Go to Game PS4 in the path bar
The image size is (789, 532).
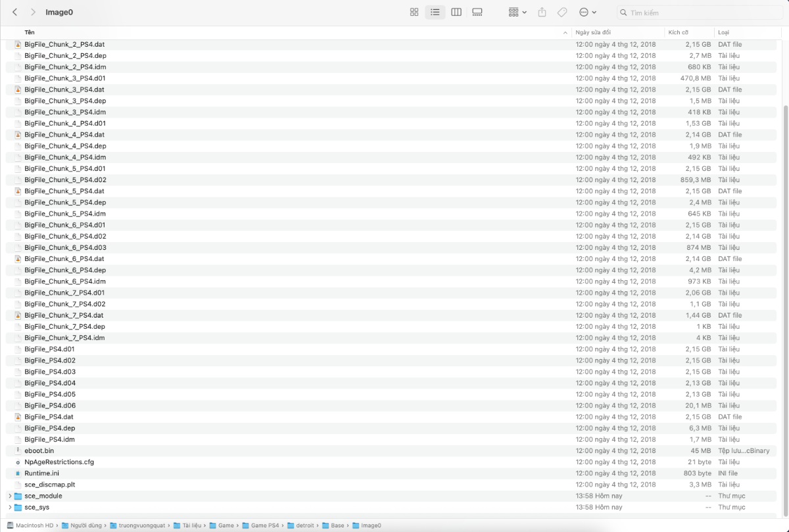(x=260, y=525)
